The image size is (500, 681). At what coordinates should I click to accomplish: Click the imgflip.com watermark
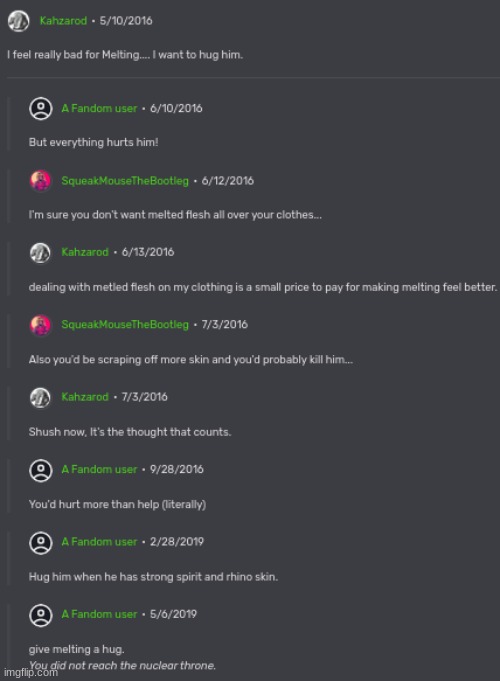30,672
